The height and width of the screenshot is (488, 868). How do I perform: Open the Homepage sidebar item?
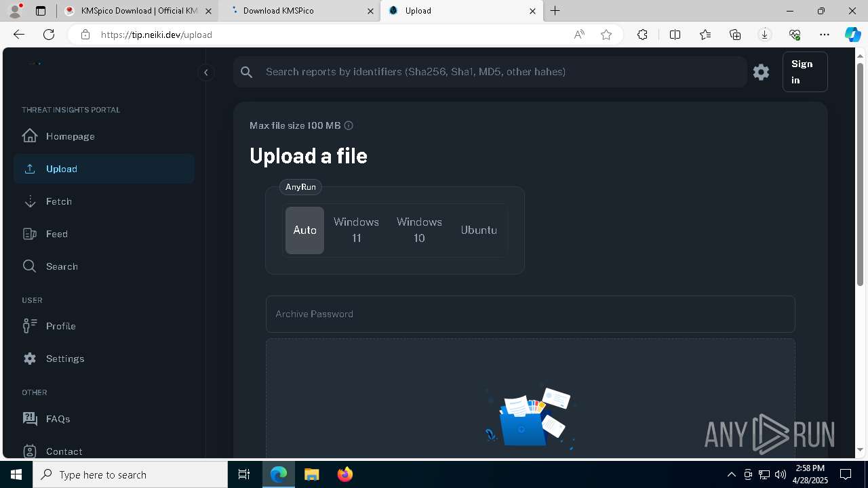pos(104,136)
